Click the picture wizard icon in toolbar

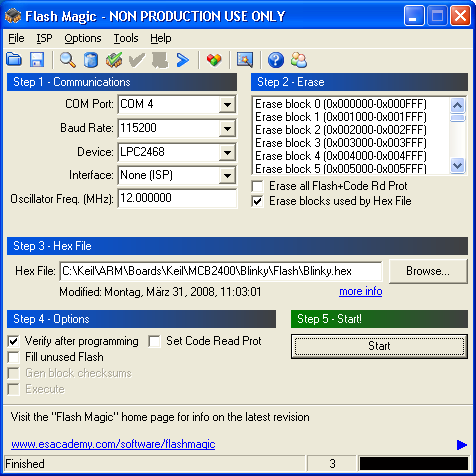point(245,60)
